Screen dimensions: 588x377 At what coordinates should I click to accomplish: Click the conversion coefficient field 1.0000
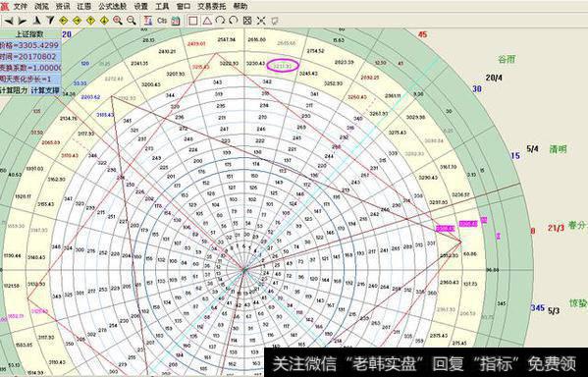tap(29, 68)
